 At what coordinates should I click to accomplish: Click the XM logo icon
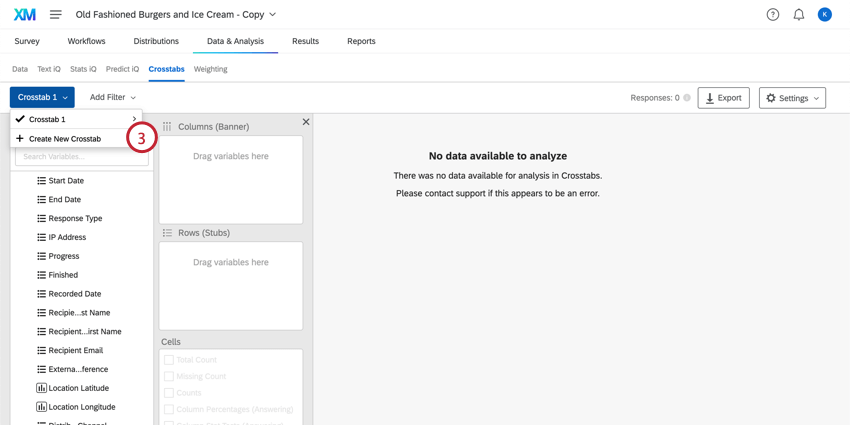[24, 14]
